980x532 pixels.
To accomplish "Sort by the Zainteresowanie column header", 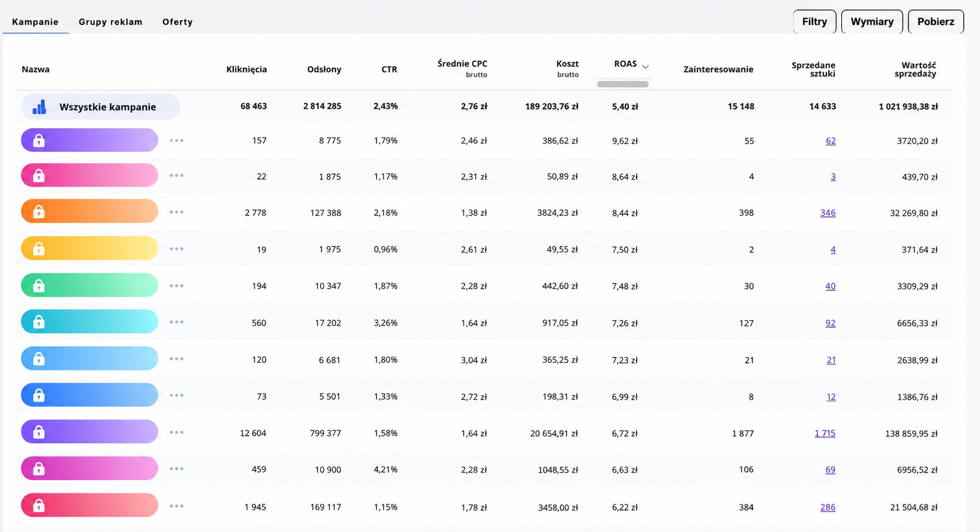I will tap(718, 69).
